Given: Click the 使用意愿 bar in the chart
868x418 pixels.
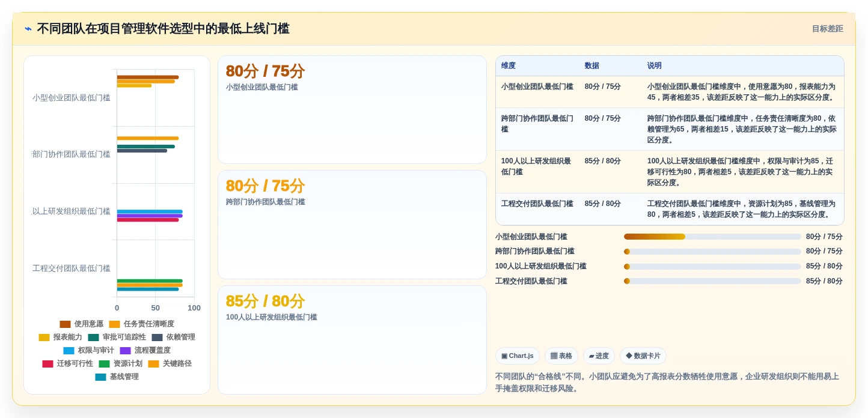Looking at the screenshot, I should point(147,77).
